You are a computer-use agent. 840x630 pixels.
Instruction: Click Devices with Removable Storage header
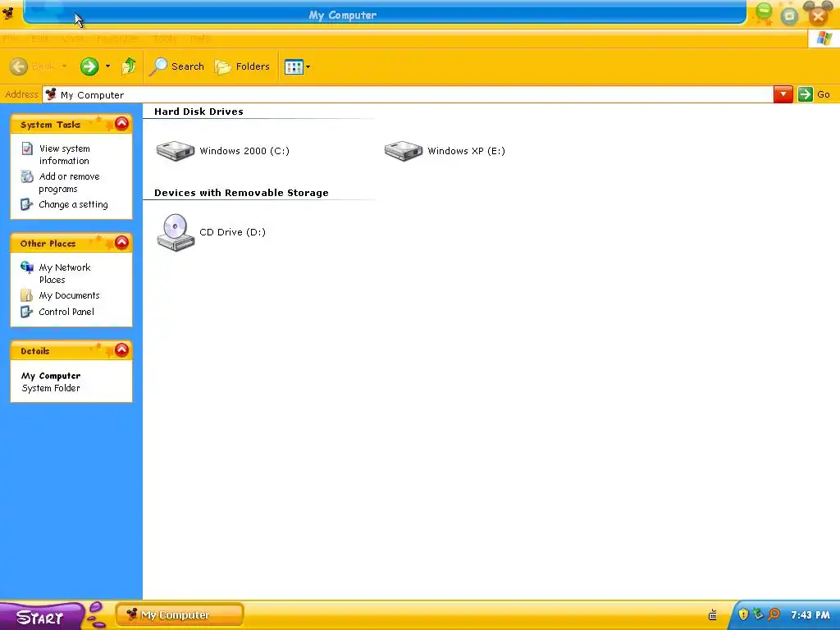(x=242, y=193)
